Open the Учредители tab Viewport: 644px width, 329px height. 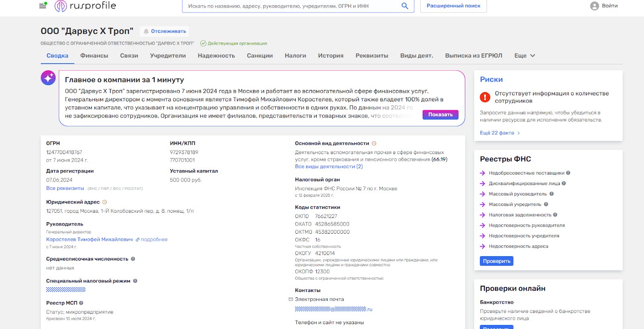click(x=168, y=56)
